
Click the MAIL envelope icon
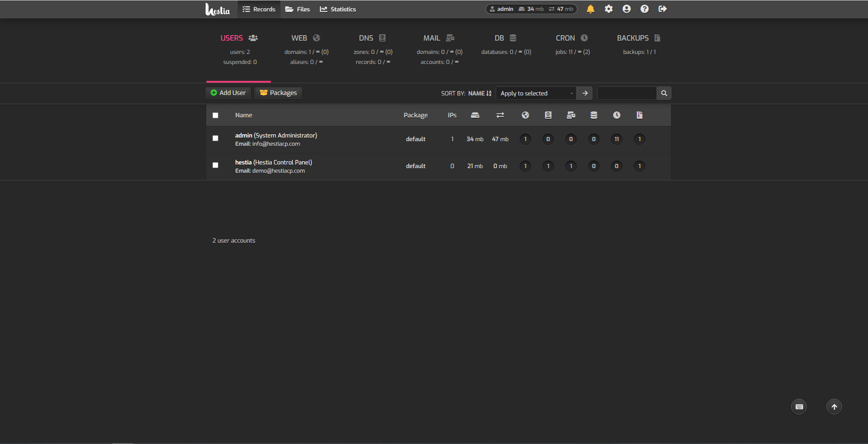click(x=450, y=38)
